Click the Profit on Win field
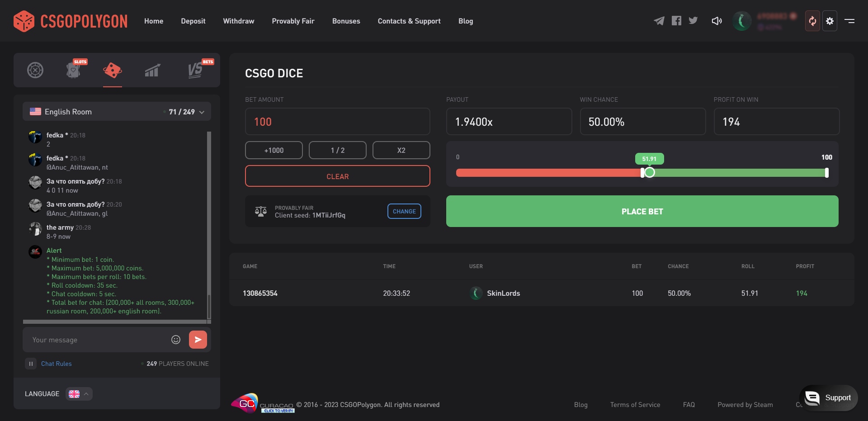The width and height of the screenshot is (868, 421). (777, 121)
